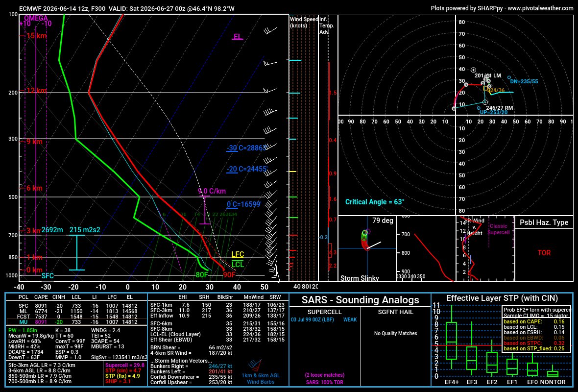Click the Supercell = 29.8 composite
Image resolution: width=578 pixels, height=392 pixels.
coord(125,365)
